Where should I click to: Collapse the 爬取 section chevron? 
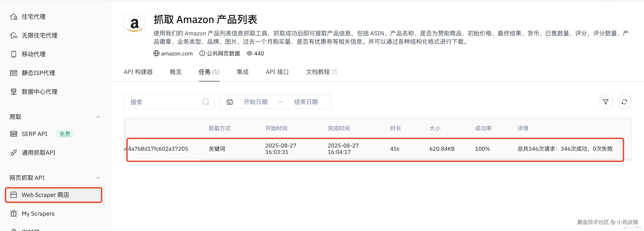(98, 117)
